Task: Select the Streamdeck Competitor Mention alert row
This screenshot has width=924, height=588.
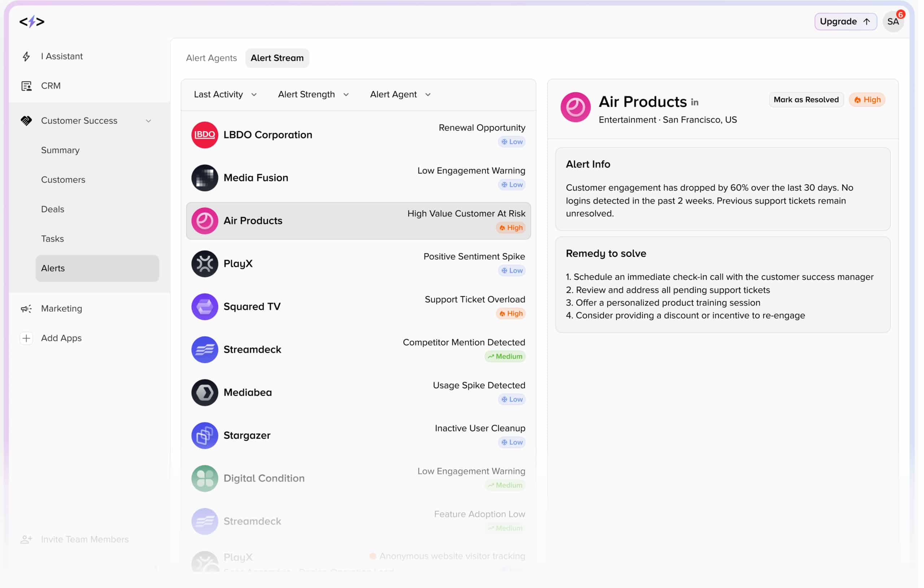Action: pyautogui.click(x=358, y=350)
